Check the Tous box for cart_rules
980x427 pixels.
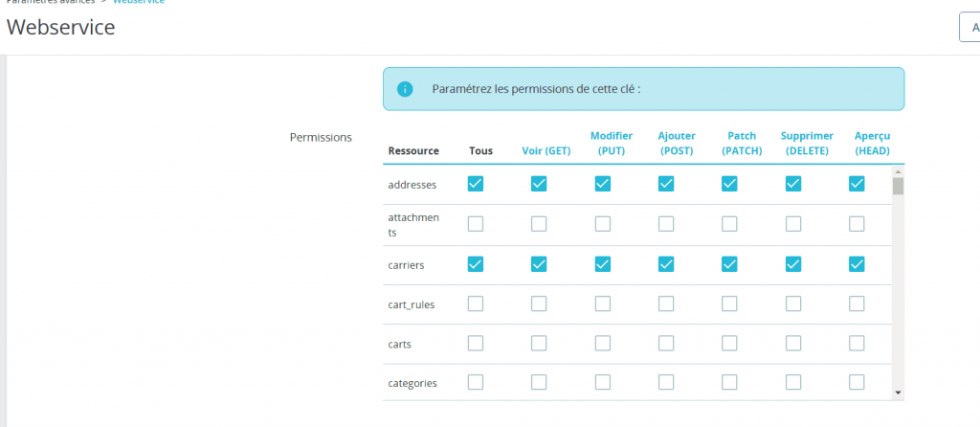point(476,303)
